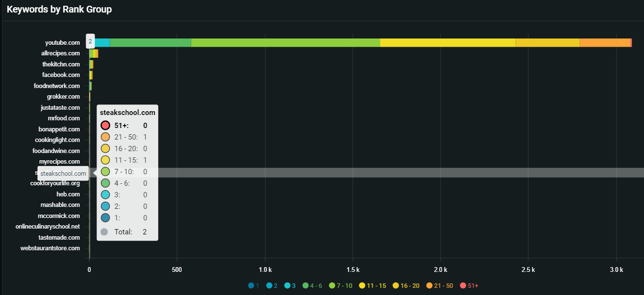Select the tastemade.com axis label
The height and width of the screenshot is (295, 644).
click(59, 238)
